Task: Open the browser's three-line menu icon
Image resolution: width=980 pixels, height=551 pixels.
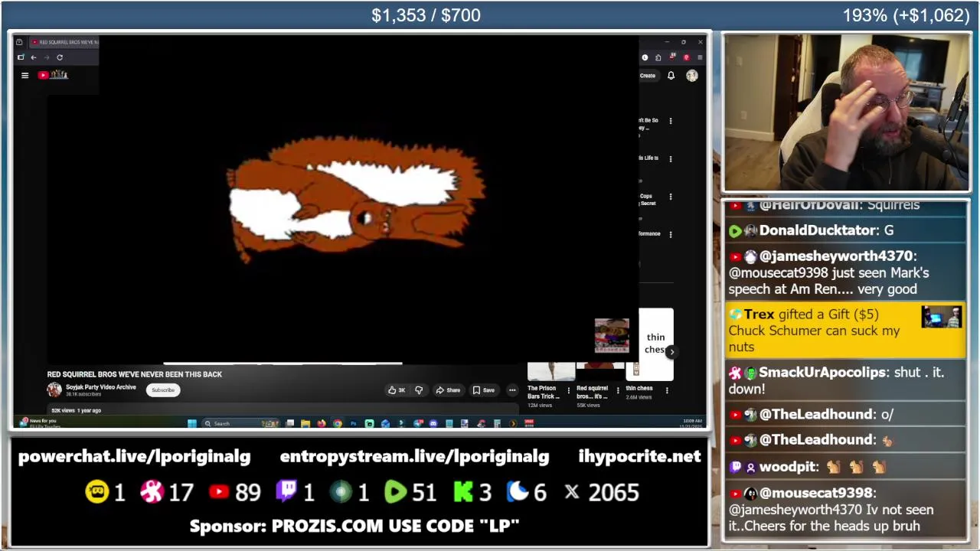Action: 700,57
